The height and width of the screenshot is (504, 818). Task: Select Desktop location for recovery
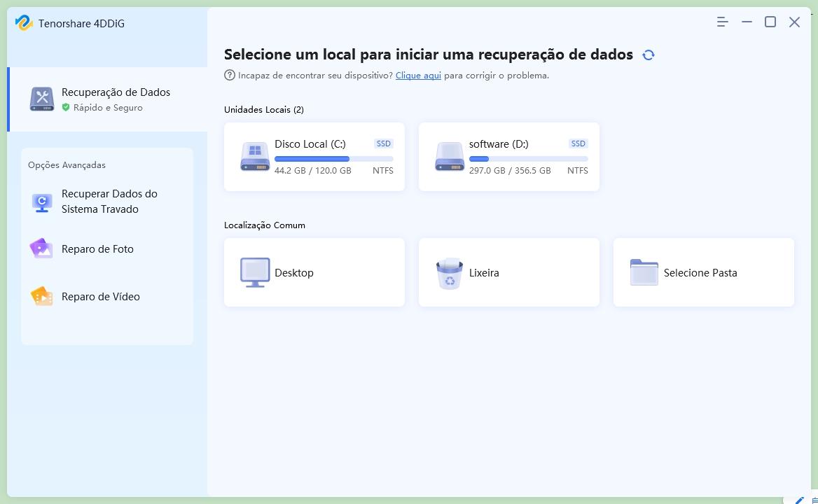[314, 272]
